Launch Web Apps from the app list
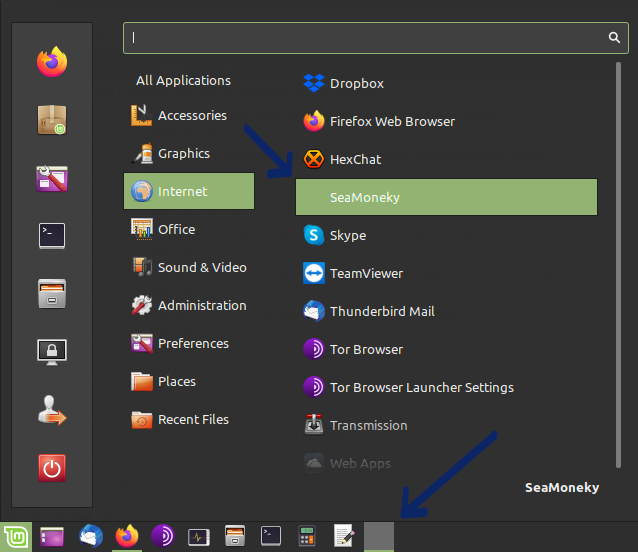Viewport: 638px width, 552px height. 446,463
